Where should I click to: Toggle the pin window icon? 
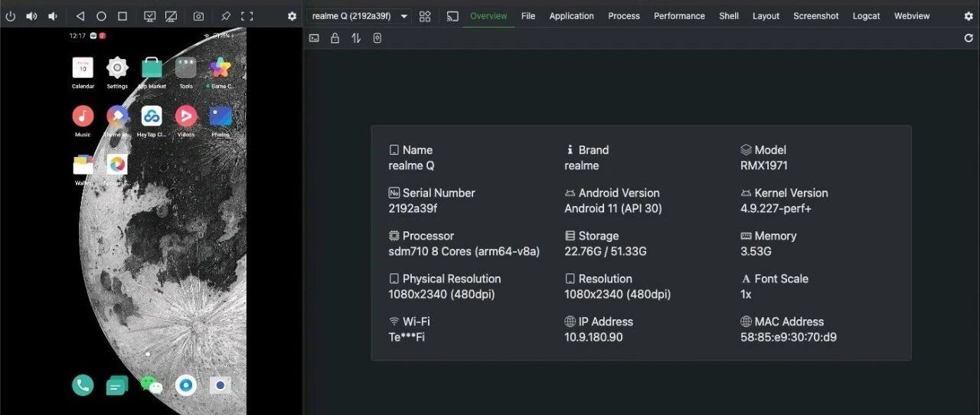pyautogui.click(x=226, y=16)
